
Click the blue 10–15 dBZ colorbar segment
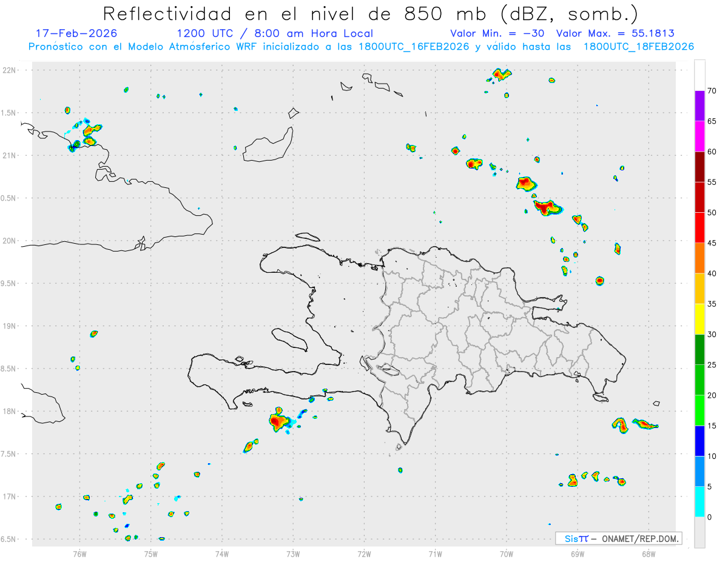pos(699,441)
